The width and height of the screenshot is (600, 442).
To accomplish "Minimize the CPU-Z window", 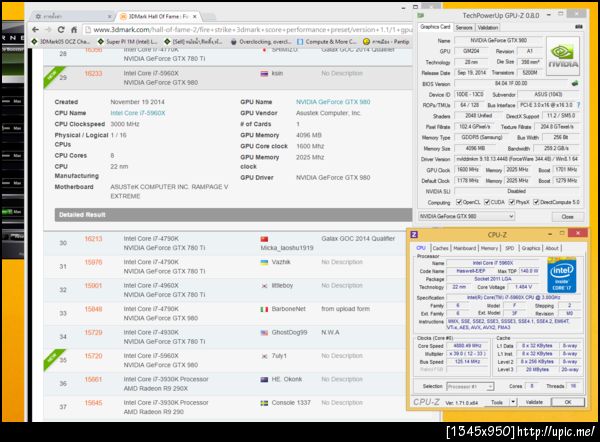I will tap(550, 233).
